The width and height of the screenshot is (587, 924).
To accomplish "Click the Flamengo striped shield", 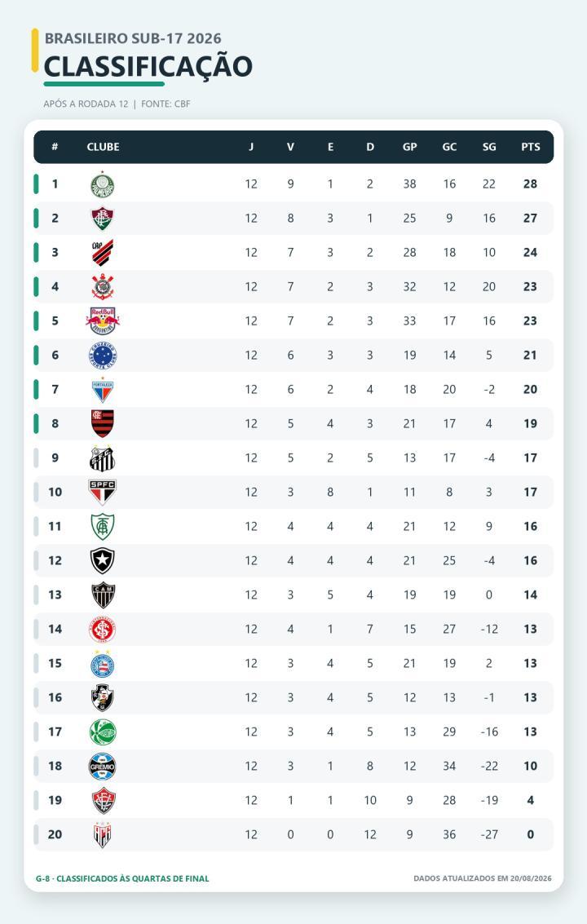I will [103, 424].
